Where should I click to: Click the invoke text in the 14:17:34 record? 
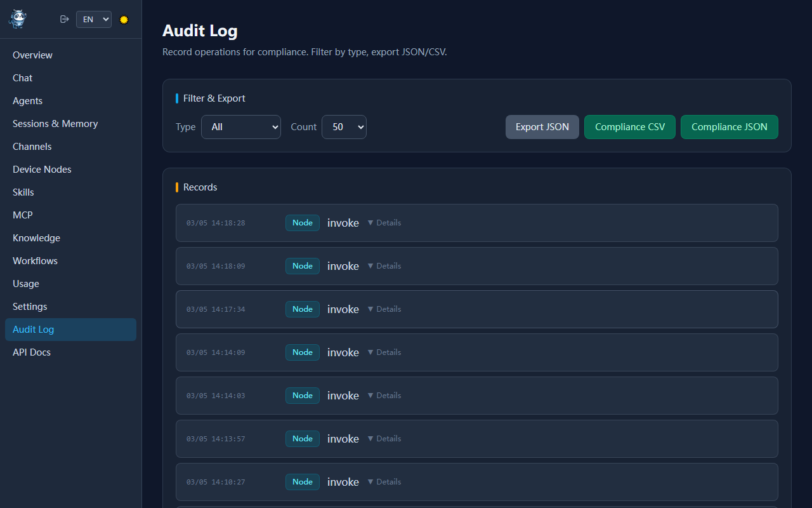[x=343, y=309]
